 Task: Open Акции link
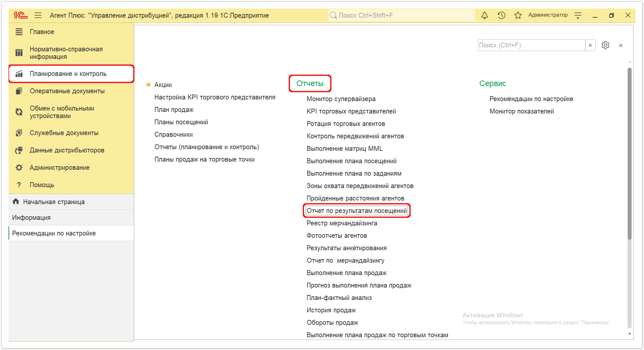pos(163,85)
